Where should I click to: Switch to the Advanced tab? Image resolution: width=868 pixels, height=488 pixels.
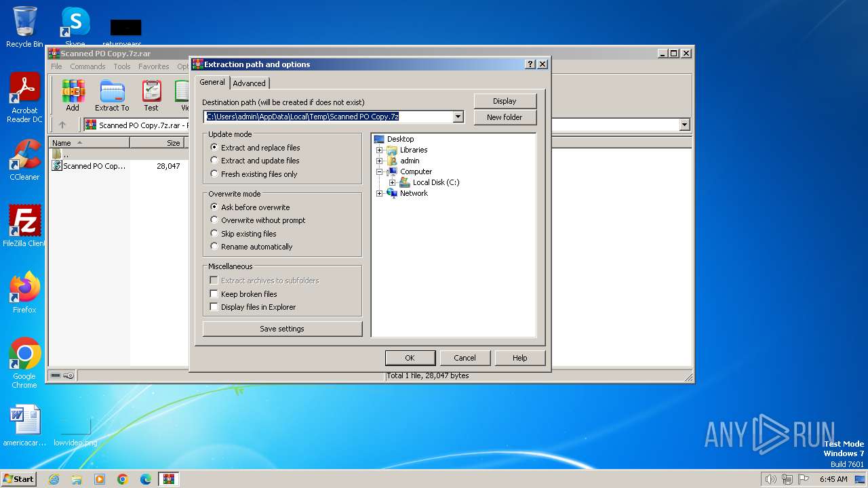click(250, 83)
